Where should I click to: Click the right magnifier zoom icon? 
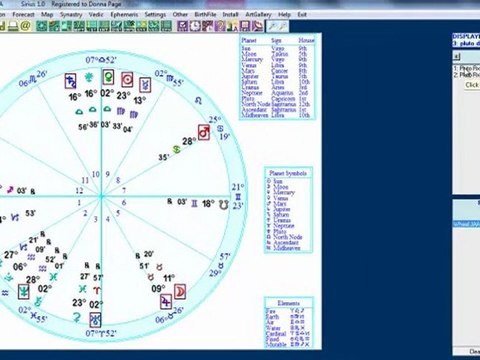[283, 26]
